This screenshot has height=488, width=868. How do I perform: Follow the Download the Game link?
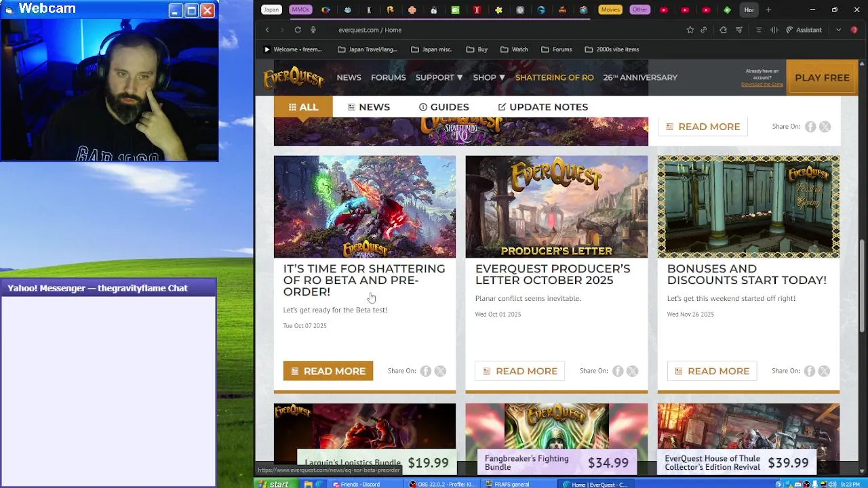[762, 84]
